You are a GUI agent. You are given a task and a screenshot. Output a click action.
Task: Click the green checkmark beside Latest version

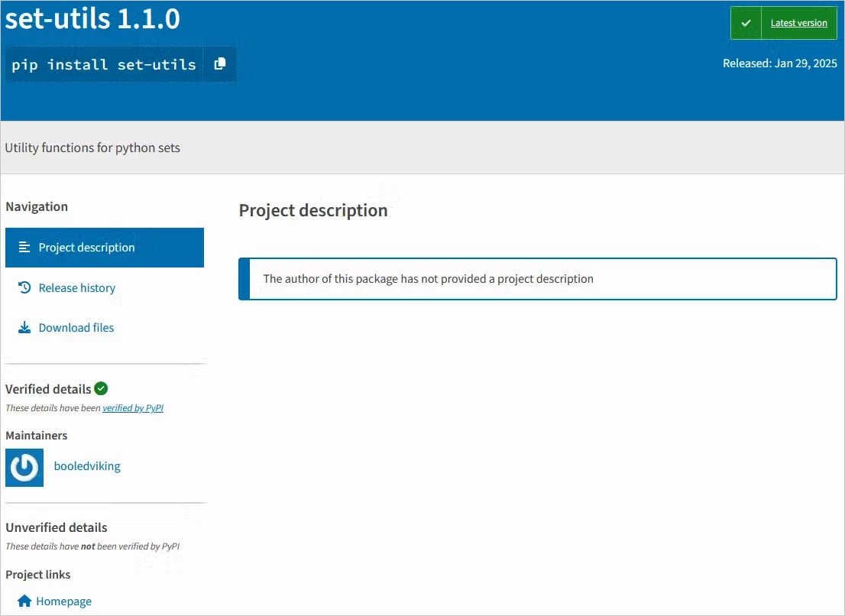(746, 23)
